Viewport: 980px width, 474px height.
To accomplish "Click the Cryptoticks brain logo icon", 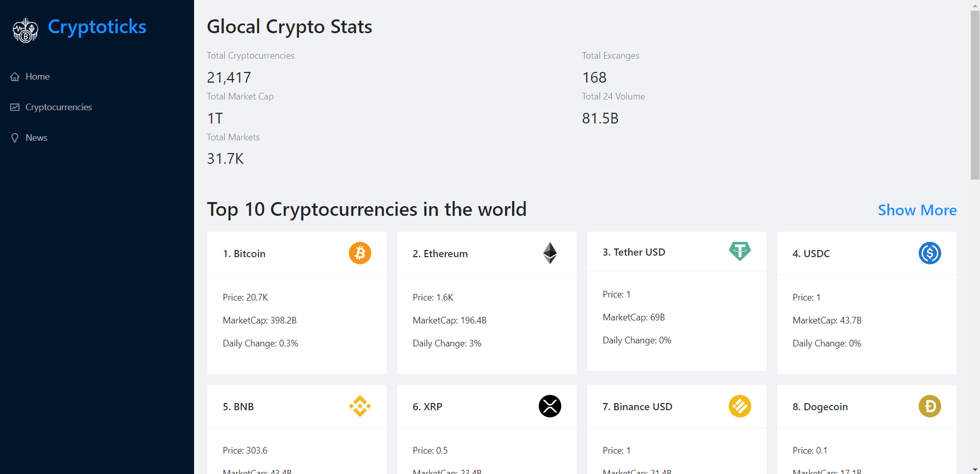I will coord(26,31).
